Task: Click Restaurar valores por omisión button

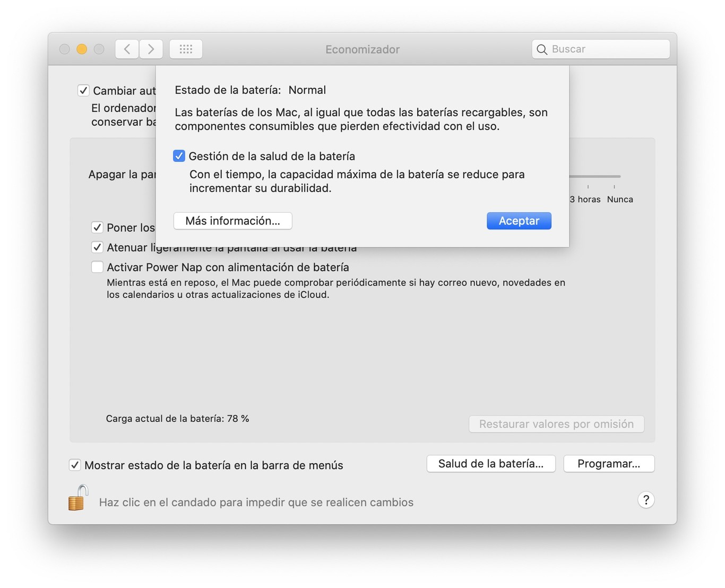Action: (556, 424)
